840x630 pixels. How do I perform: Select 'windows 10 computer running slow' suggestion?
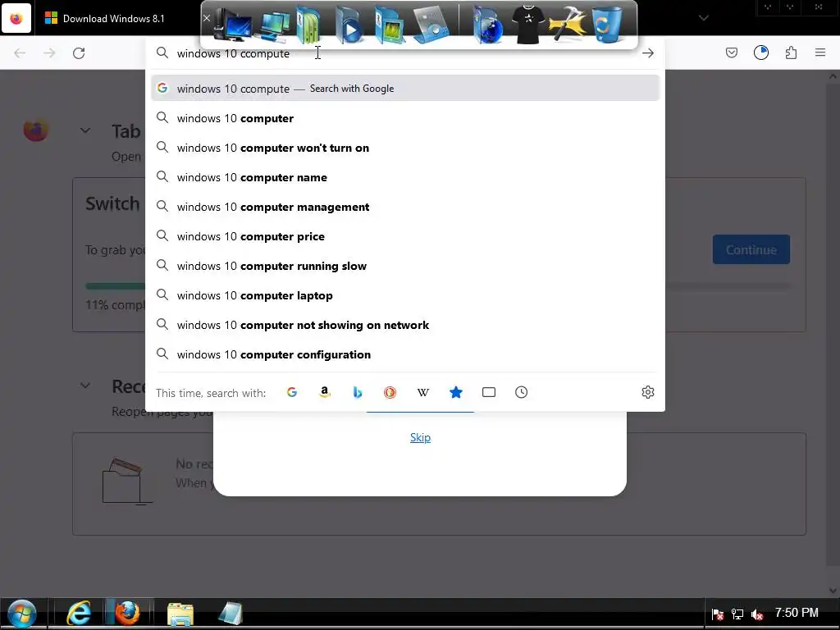pos(405,266)
